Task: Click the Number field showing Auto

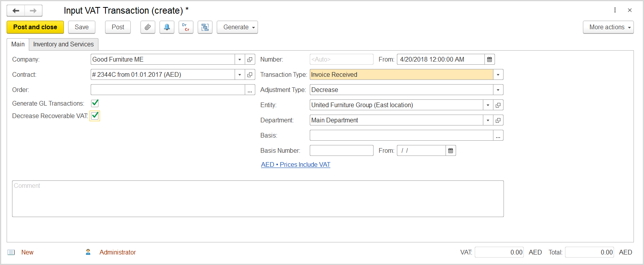Action: [x=341, y=59]
